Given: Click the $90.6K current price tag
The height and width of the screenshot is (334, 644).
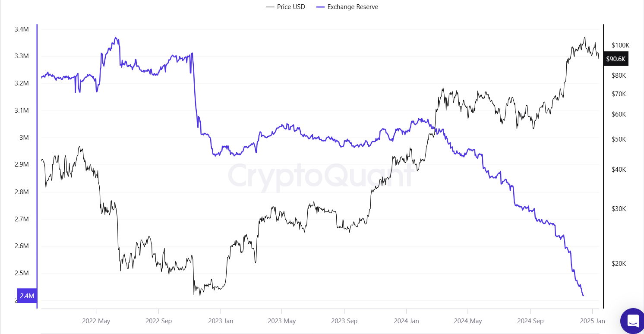Looking at the screenshot, I should 616,59.
